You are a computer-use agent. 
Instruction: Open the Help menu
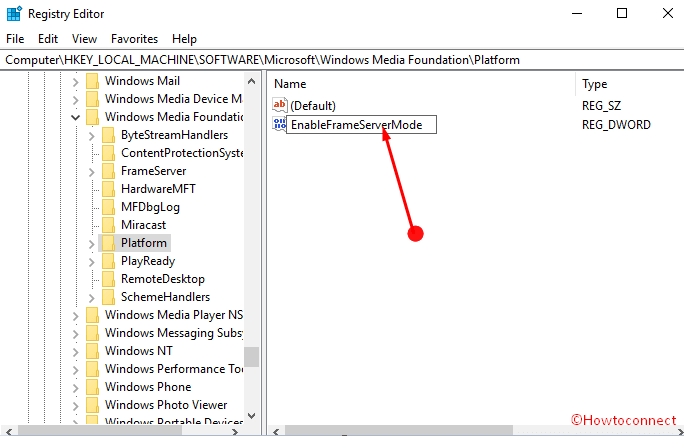click(x=184, y=39)
